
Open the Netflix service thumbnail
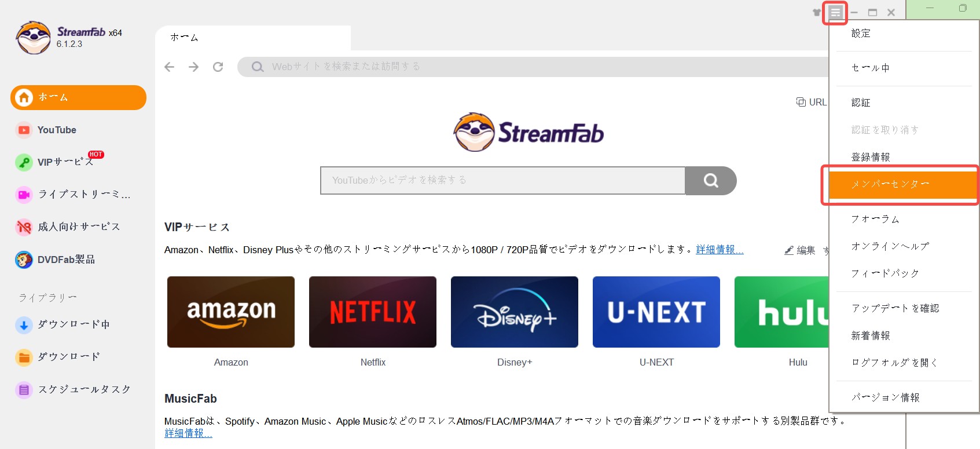pos(373,312)
